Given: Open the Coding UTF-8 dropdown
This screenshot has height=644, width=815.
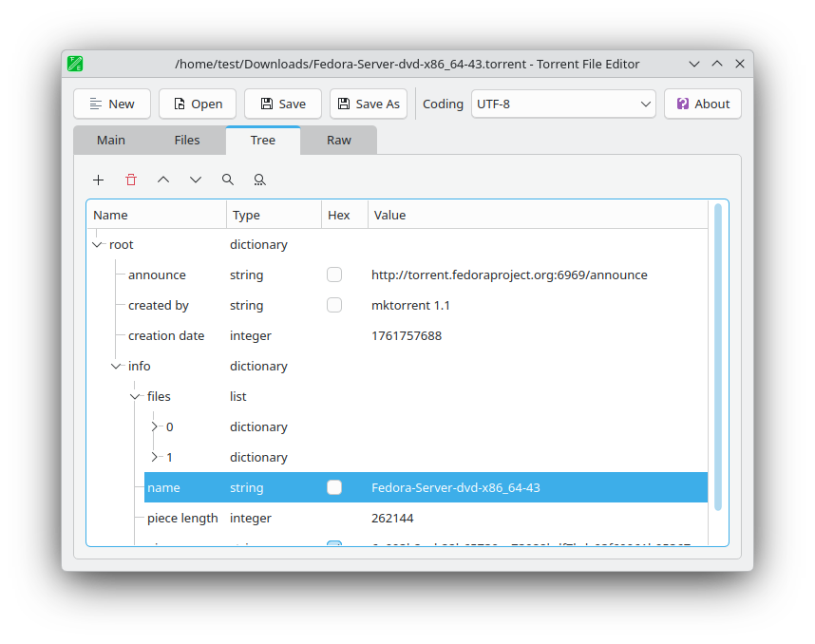Looking at the screenshot, I should [563, 104].
